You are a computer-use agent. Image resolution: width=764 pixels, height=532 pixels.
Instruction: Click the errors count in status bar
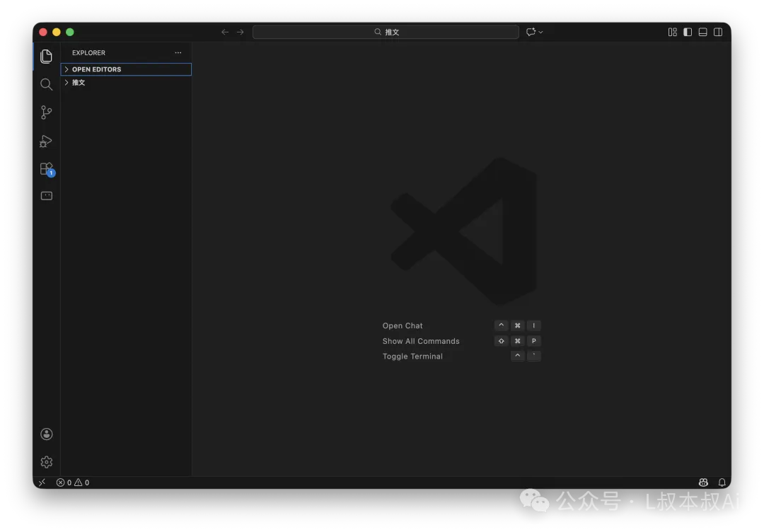point(64,482)
